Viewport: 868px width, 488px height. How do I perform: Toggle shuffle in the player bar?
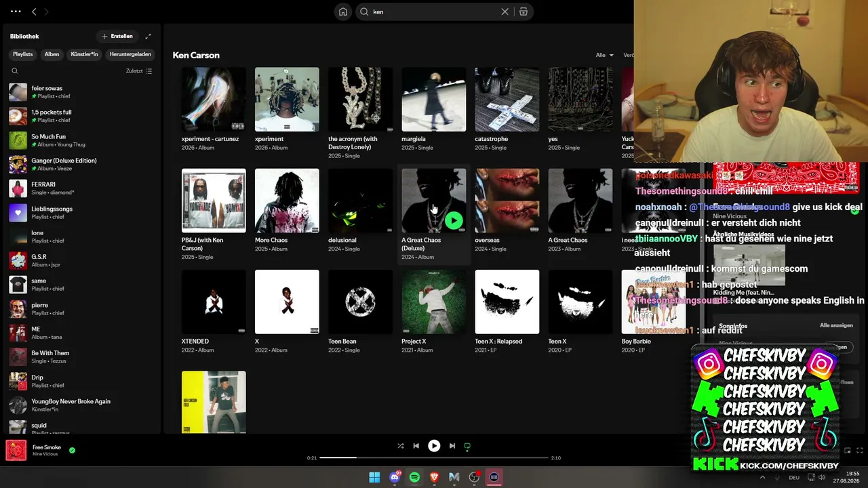coord(400,446)
